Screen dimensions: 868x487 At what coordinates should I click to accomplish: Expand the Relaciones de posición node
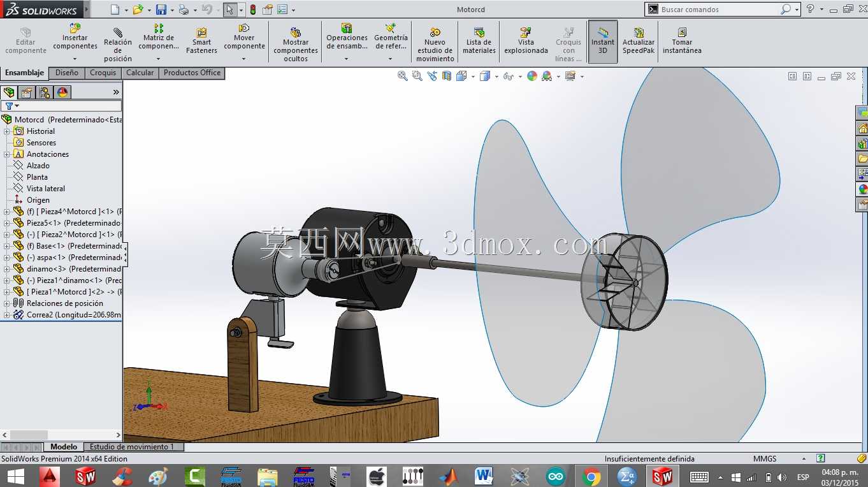7,303
